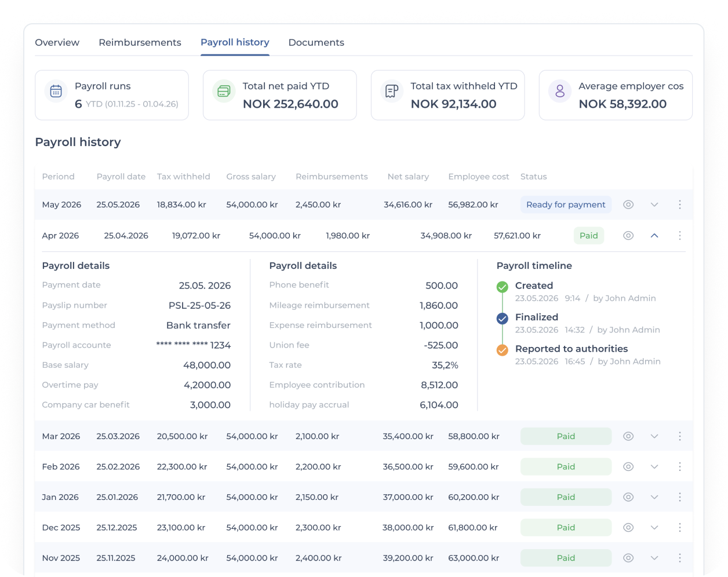Select the Payroll history tab
This screenshot has height=577, width=728.
(x=235, y=42)
